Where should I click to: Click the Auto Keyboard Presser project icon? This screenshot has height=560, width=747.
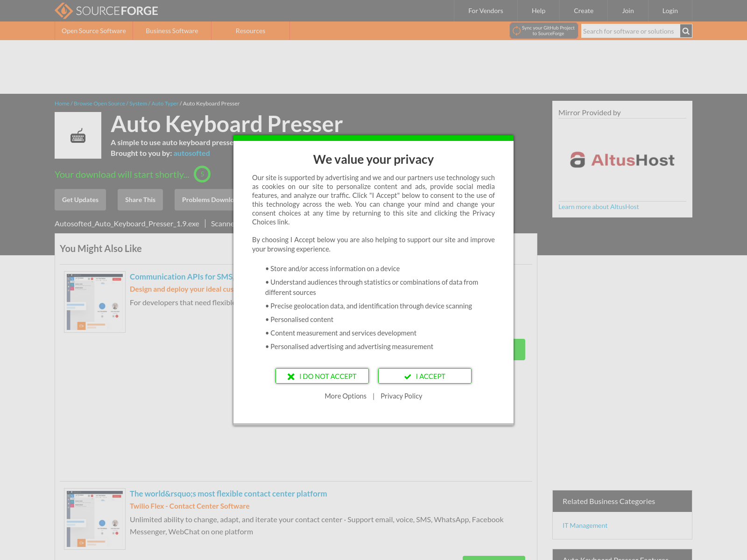coord(78,135)
